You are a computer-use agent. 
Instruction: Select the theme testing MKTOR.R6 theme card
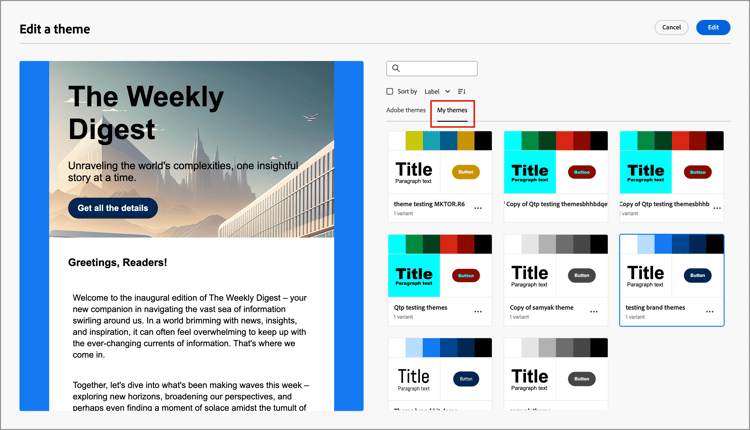pyautogui.click(x=440, y=176)
